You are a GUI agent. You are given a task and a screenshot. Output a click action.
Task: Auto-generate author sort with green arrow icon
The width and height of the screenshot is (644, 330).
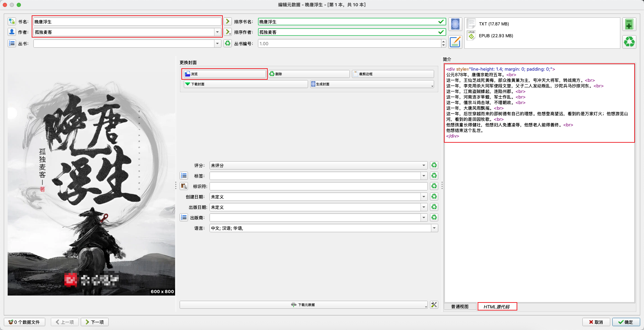click(228, 32)
